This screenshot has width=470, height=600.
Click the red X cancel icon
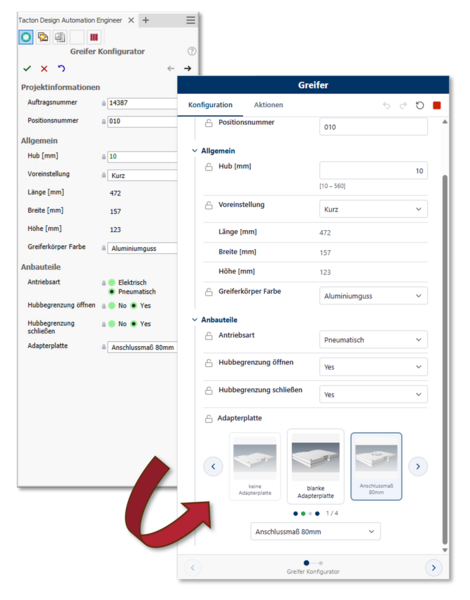[x=44, y=68]
